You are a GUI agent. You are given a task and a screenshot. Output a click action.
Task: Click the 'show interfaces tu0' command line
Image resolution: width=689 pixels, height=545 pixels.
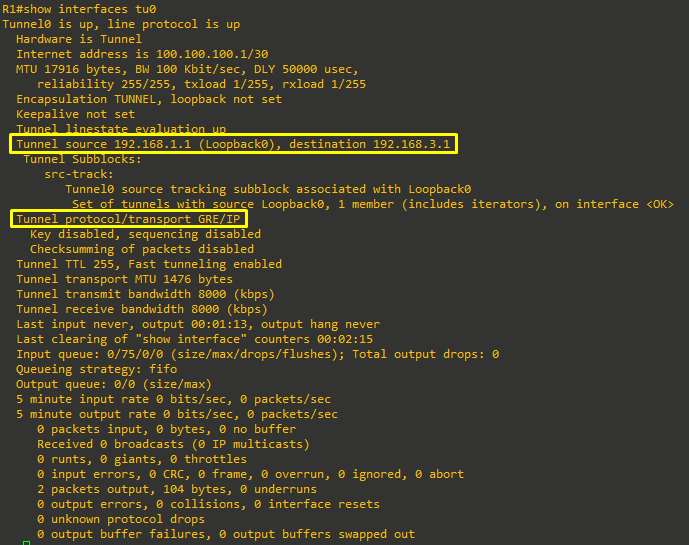(79, 9)
